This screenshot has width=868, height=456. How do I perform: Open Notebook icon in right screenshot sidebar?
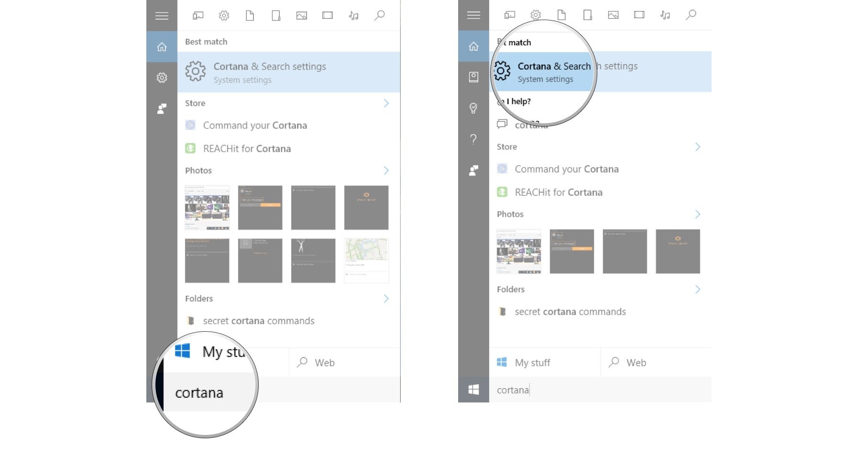tap(473, 77)
